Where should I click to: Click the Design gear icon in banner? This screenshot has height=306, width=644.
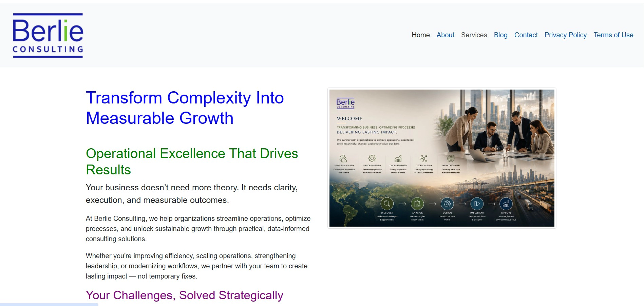click(447, 204)
